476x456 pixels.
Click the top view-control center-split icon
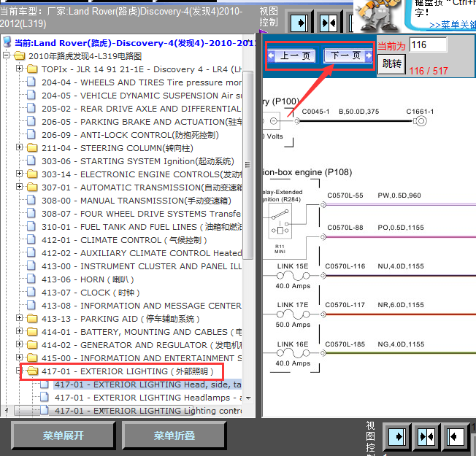coord(329,23)
